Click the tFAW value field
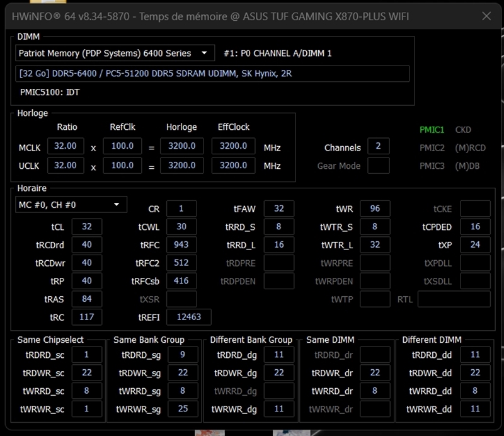This screenshot has height=436, width=504. (x=279, y=209)
